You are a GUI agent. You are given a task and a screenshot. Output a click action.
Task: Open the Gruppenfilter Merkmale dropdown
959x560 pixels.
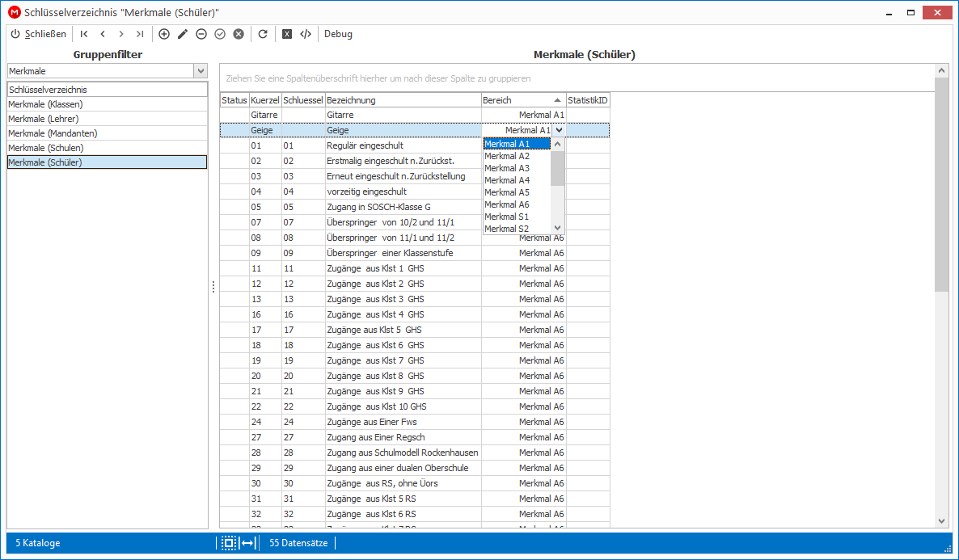point(201,71)
